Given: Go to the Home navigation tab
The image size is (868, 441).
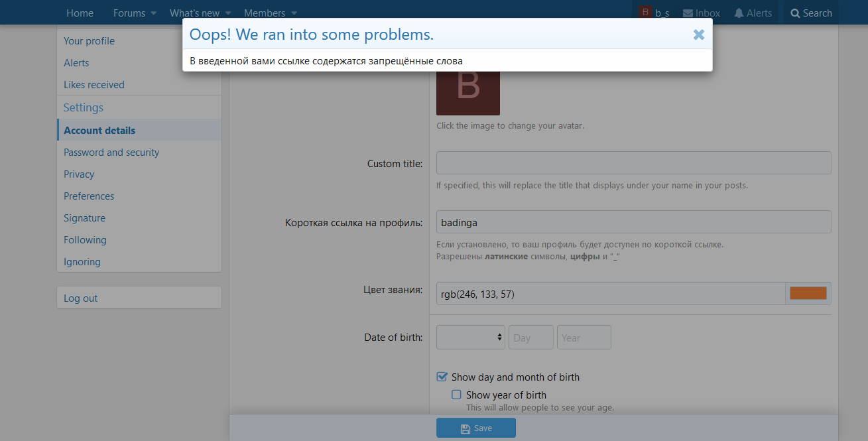Looking at the screenshot, I should click(x=80, y=13).
